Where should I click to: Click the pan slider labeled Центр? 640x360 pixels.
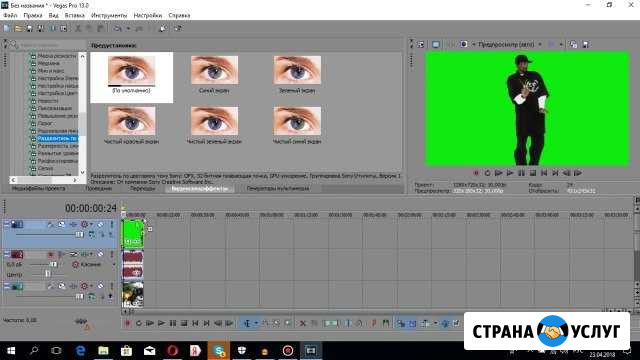[x=48, y=274]
